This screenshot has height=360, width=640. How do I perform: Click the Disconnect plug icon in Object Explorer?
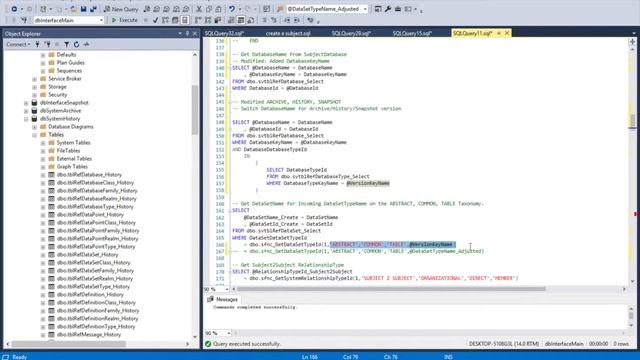coord(47,44)
